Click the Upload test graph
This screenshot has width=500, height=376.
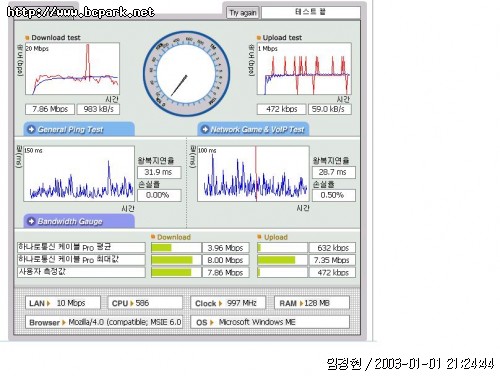[x=304, y=69]
